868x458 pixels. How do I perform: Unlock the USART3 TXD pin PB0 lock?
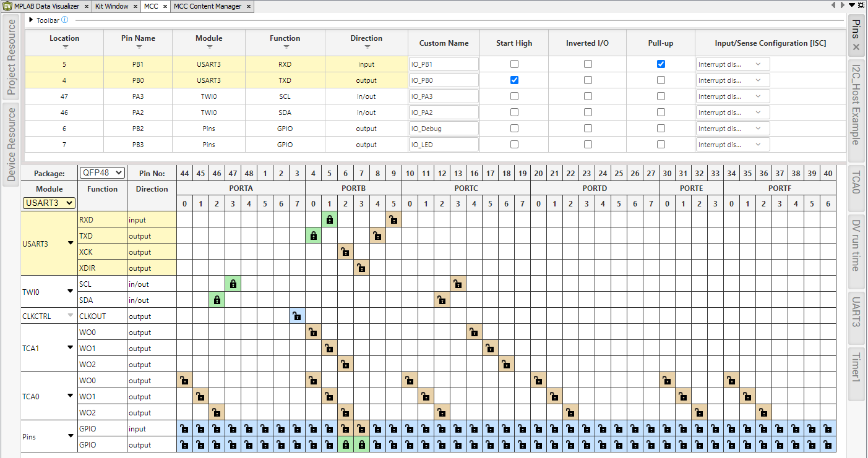(x=313, y=235)
